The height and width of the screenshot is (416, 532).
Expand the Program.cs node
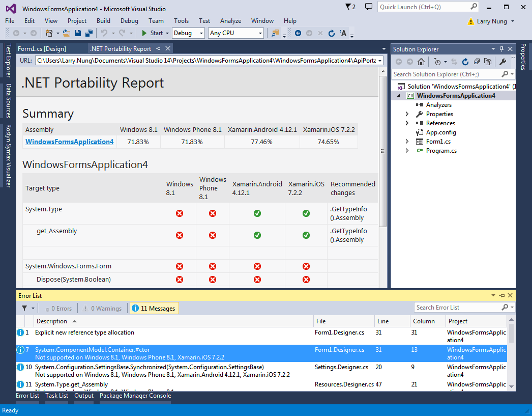407,151
